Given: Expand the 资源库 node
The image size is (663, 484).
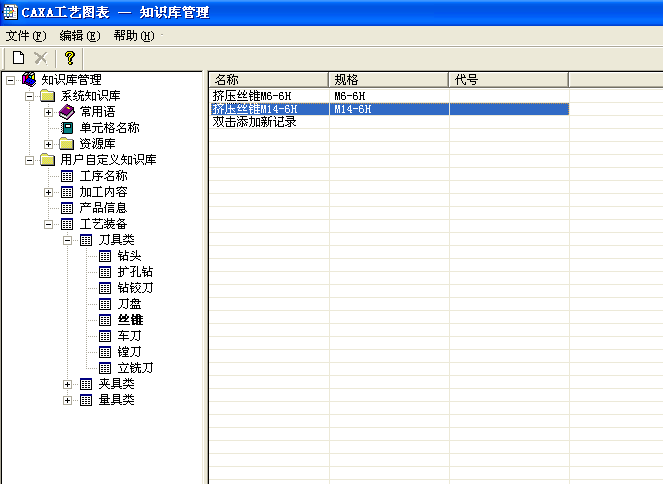Looking at the screenshot, I should 48,145.
